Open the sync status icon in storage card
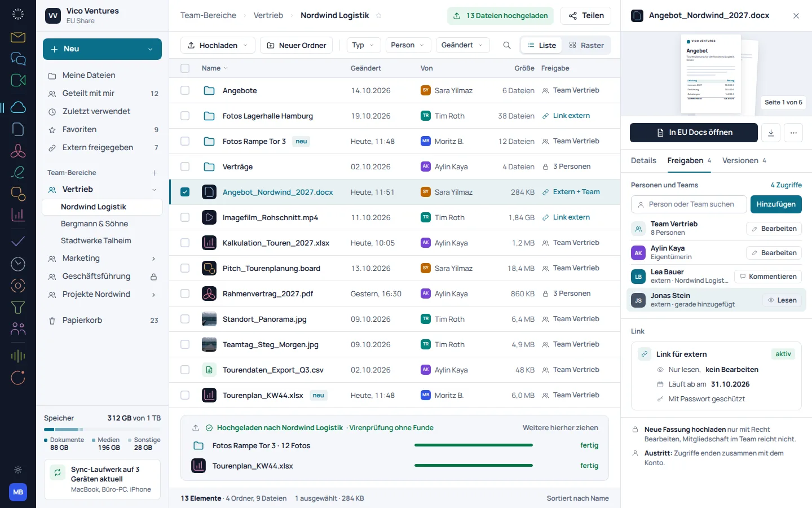This screenshot has height=508, width=812. tap(58, 472)
